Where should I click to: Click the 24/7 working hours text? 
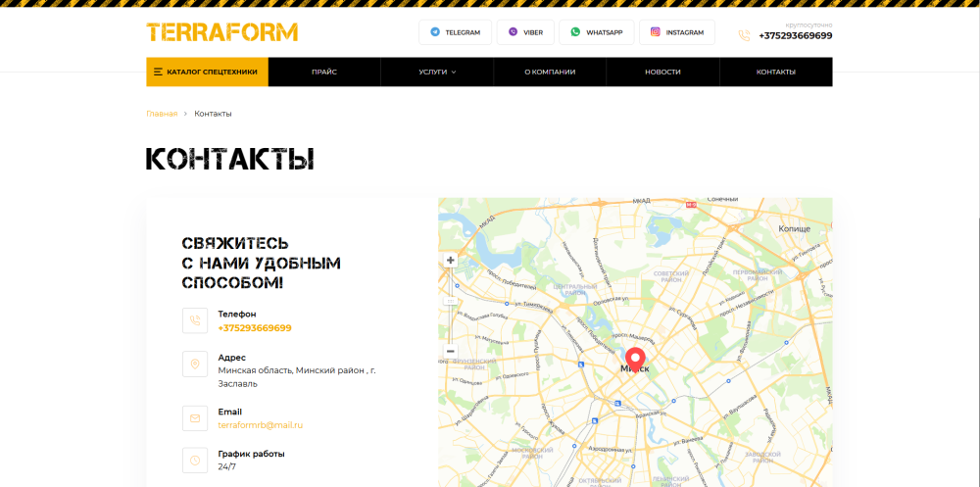pos(227,467)
